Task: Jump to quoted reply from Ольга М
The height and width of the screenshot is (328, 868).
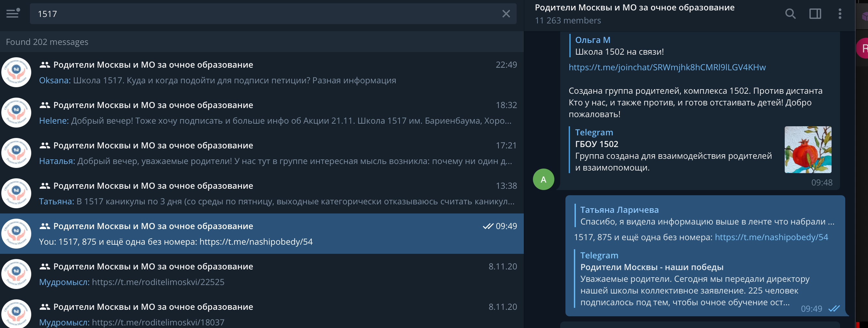Action: click(x=619, y=46)
